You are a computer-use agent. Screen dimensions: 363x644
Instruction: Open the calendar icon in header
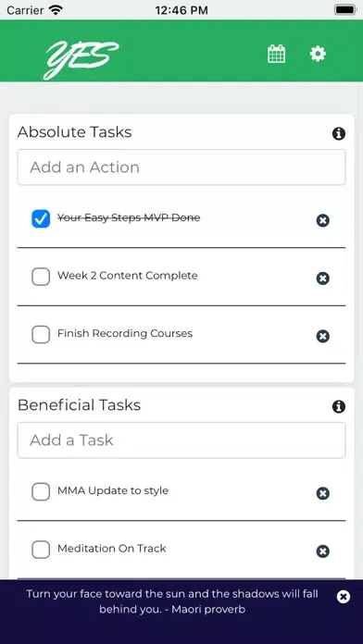click(276, 54)
